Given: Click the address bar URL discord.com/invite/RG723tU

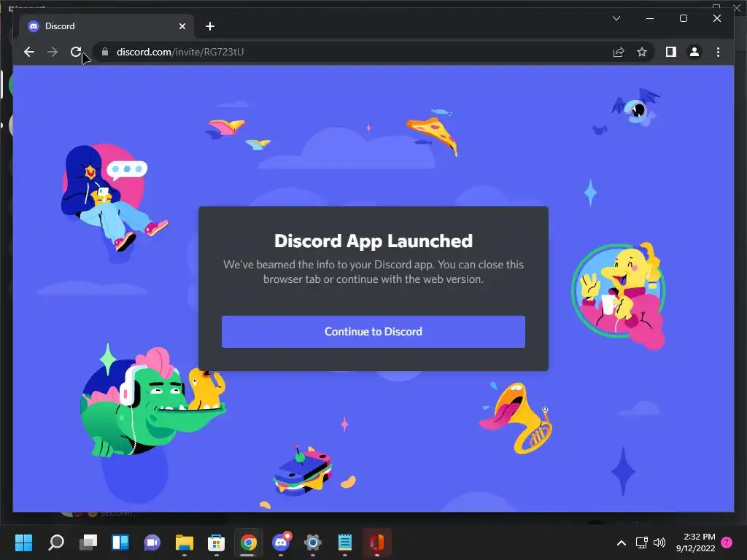Looking at the screenshot, I should point(180,52).
